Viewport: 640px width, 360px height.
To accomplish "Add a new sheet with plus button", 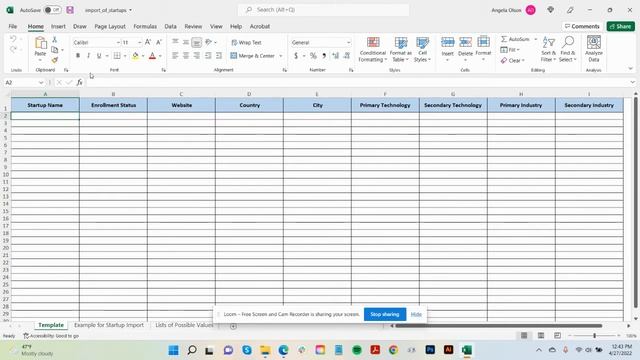I will click(x=233, y=326).
